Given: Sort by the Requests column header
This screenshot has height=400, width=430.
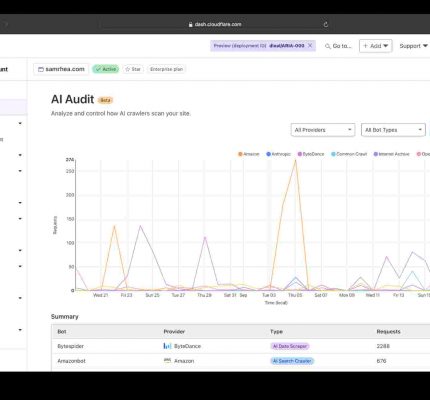Looking at the screenshot, I should click(x=389, y=332).
